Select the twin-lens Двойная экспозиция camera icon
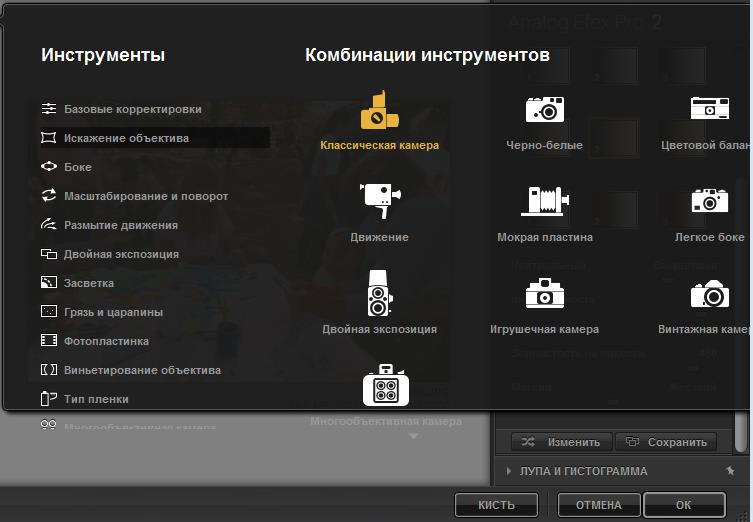 [380, 293]
